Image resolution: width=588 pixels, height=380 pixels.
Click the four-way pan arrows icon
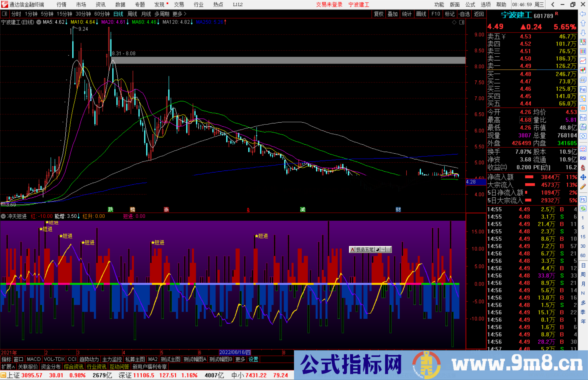click(583, 175)
